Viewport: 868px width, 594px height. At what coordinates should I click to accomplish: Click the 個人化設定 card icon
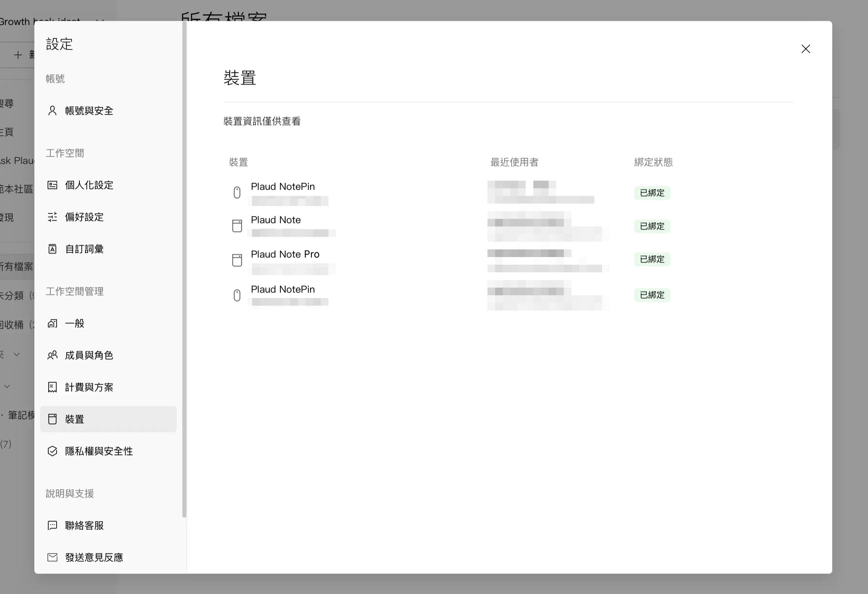52,185
